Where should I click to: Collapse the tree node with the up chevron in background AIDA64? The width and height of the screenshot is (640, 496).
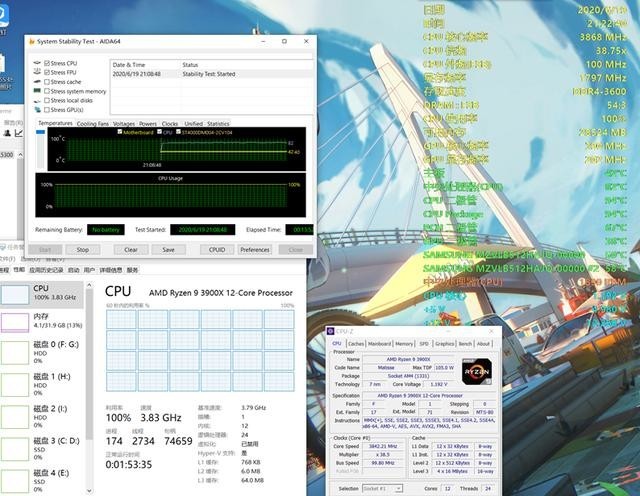point(20,155)
